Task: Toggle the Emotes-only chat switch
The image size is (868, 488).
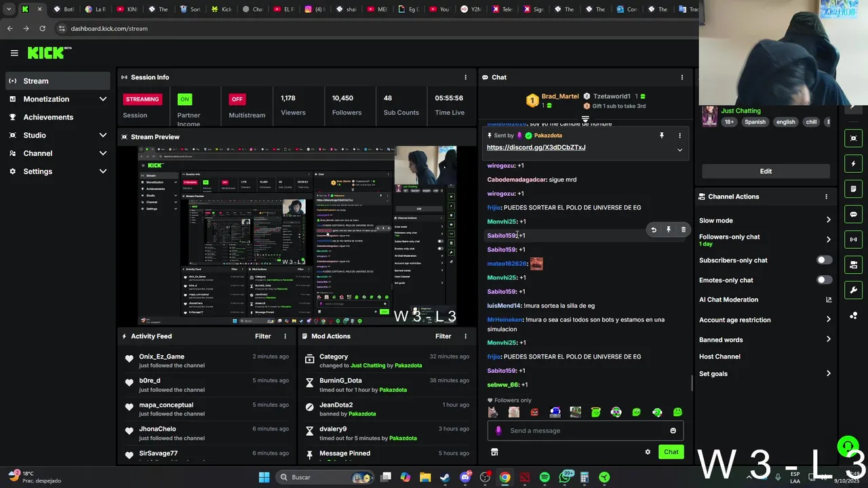Action: [x=824, y=280]
